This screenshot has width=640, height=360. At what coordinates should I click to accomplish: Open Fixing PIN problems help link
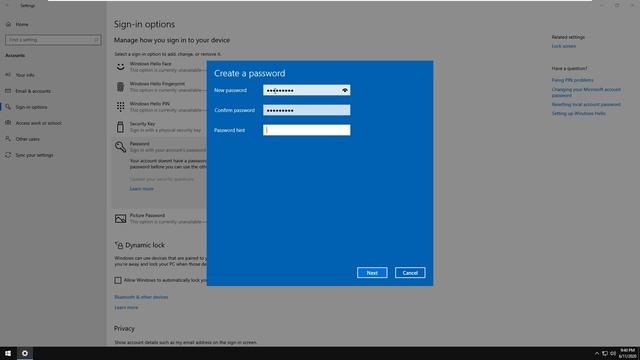tap(573, 80)
